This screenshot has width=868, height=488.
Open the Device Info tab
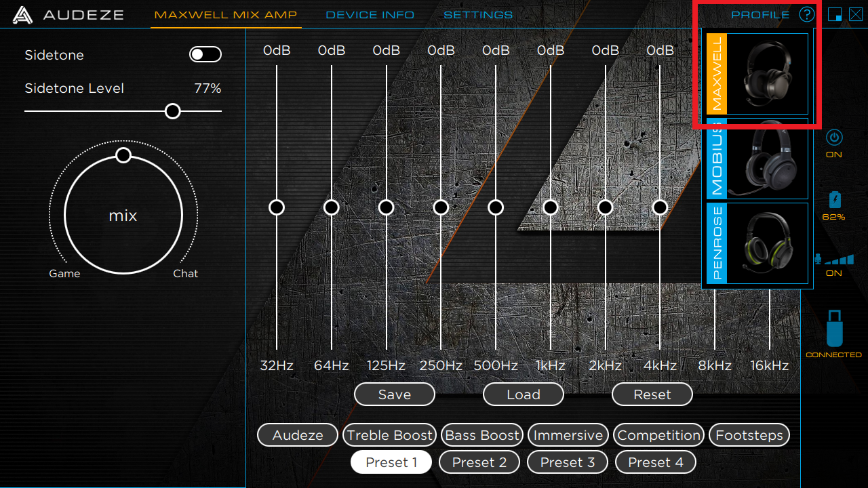click(x=370, y=15)
